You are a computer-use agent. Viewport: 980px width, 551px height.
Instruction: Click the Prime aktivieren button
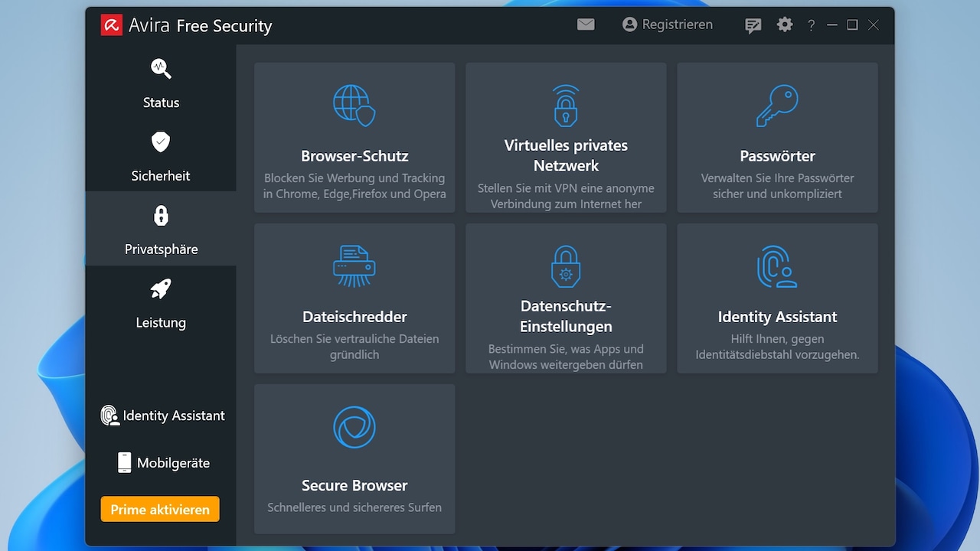coord(160,510)
